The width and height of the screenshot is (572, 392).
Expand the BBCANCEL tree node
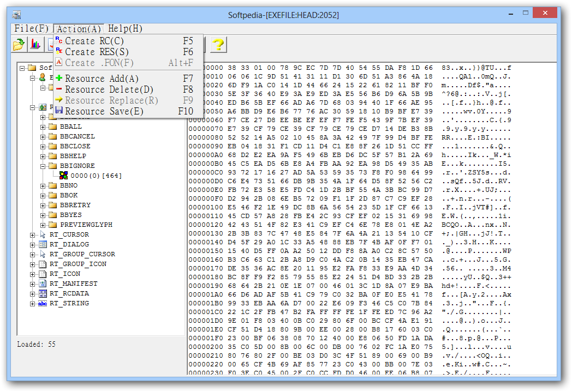(43, 137)
